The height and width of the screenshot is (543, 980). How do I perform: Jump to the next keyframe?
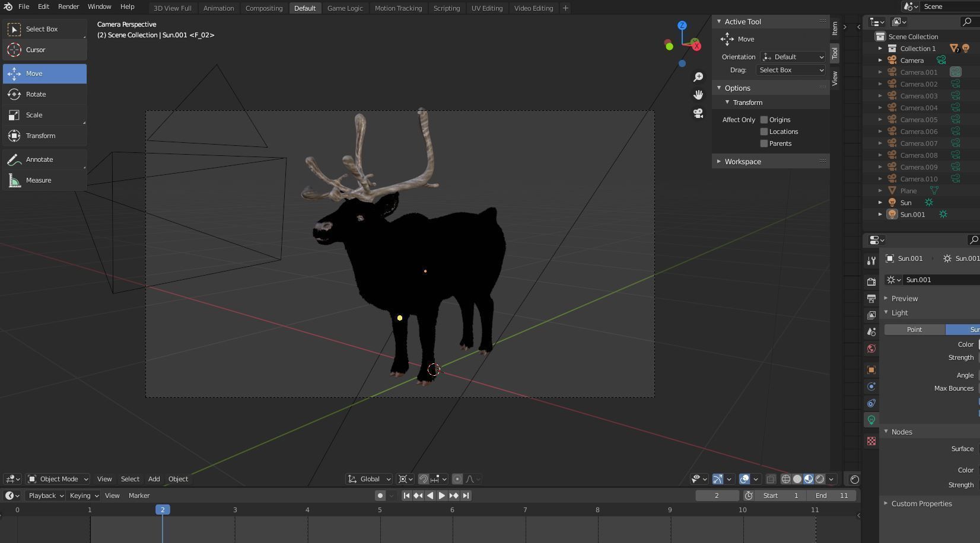(x=454, y=496)
